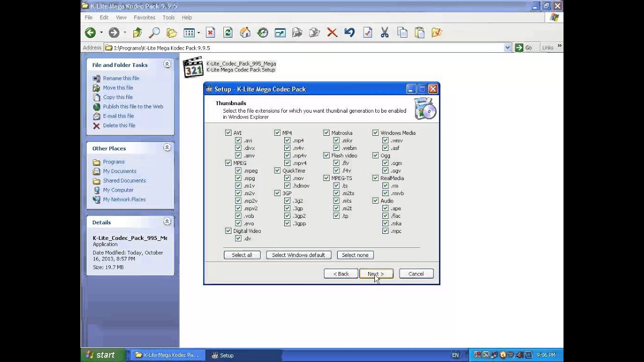This screenshot has width=644, height=362.
Task: Cancel the K-Lite setup wizard
Action: click(416, 274)
